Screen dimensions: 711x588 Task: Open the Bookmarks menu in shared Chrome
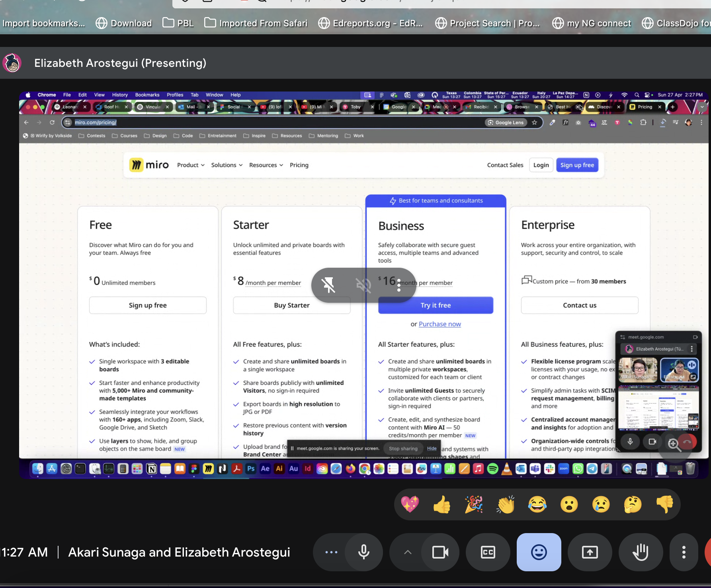coord(147,95)
